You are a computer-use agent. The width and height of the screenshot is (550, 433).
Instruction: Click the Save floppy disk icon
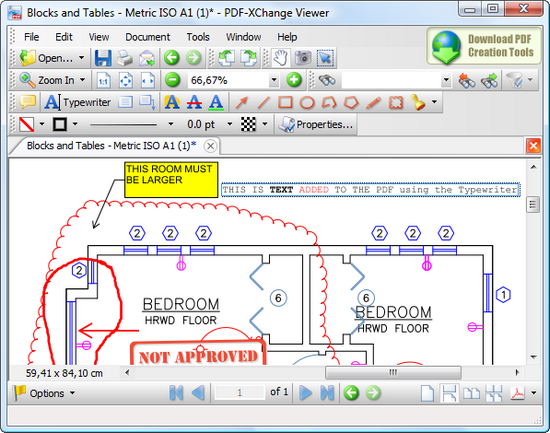coord(103,58)
